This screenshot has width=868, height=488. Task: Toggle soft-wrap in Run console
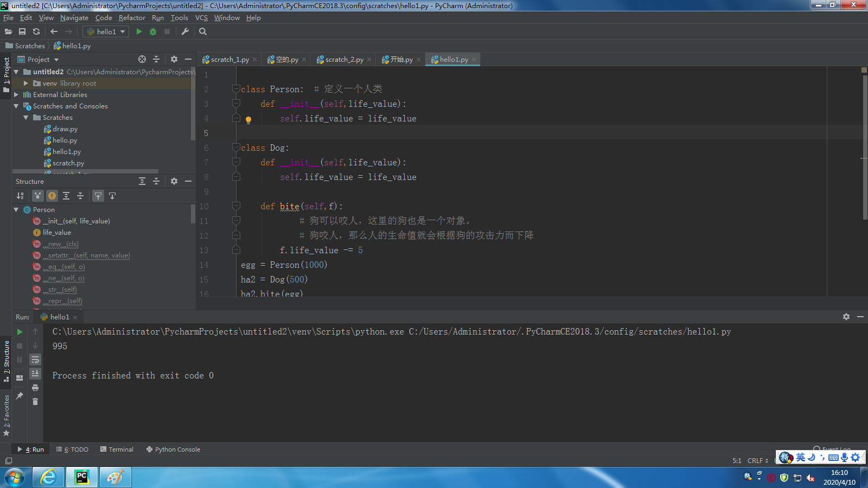[35, 359]
